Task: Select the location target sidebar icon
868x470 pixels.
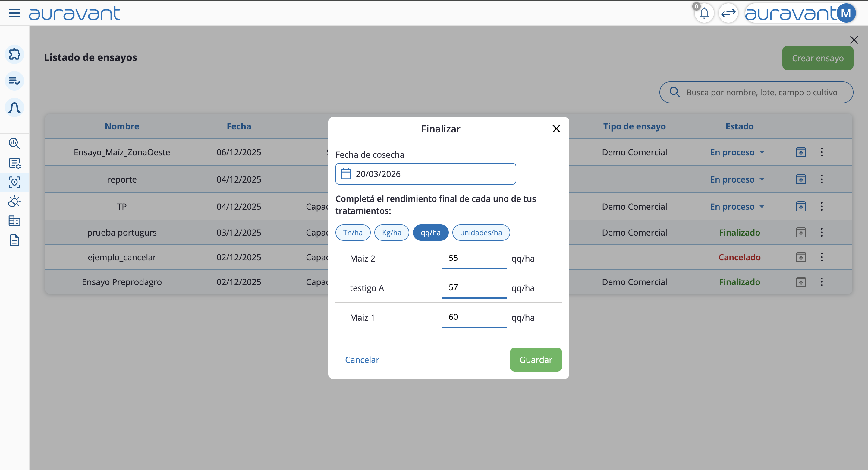Action: pos(14,183)
